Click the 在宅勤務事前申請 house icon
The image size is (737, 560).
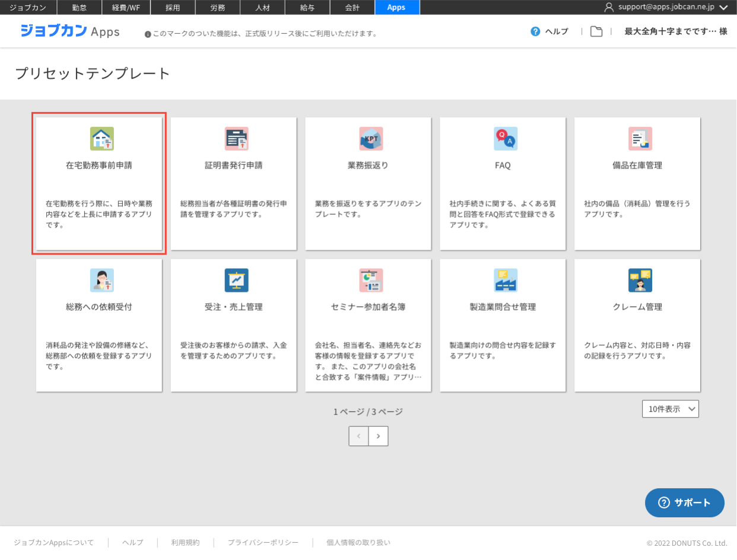pyautogui.click(x=101, y=139)
